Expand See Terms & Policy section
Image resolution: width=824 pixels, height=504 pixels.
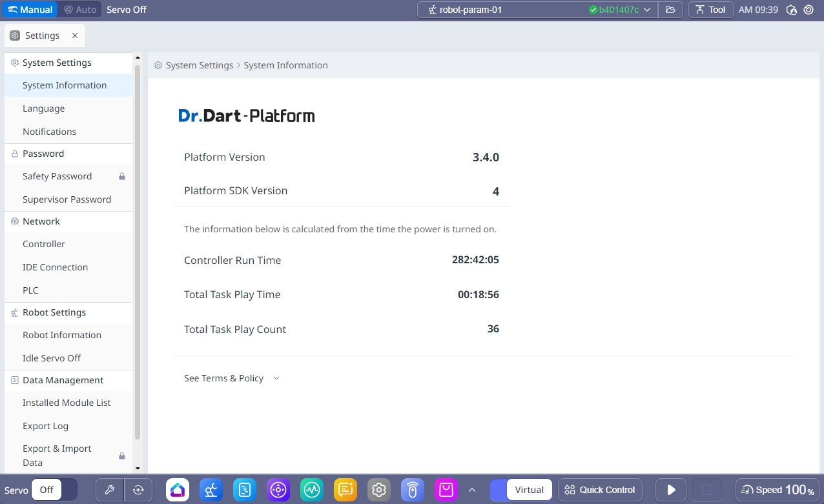(232, 378)
